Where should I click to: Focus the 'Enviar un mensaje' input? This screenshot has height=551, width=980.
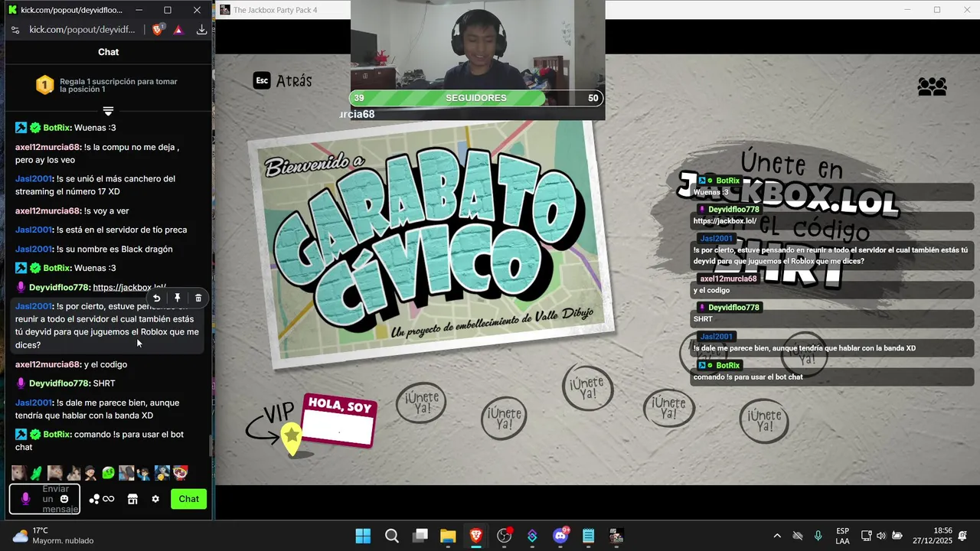[45, 499]
